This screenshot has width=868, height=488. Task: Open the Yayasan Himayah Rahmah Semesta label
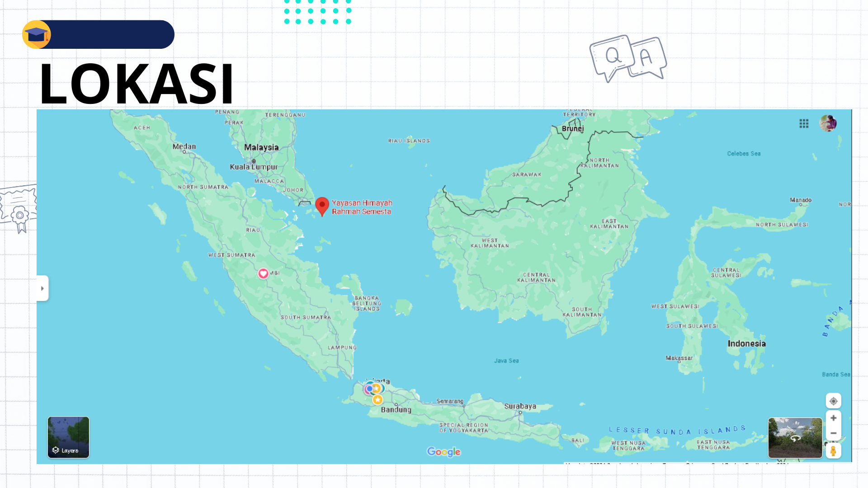[362, 207]
